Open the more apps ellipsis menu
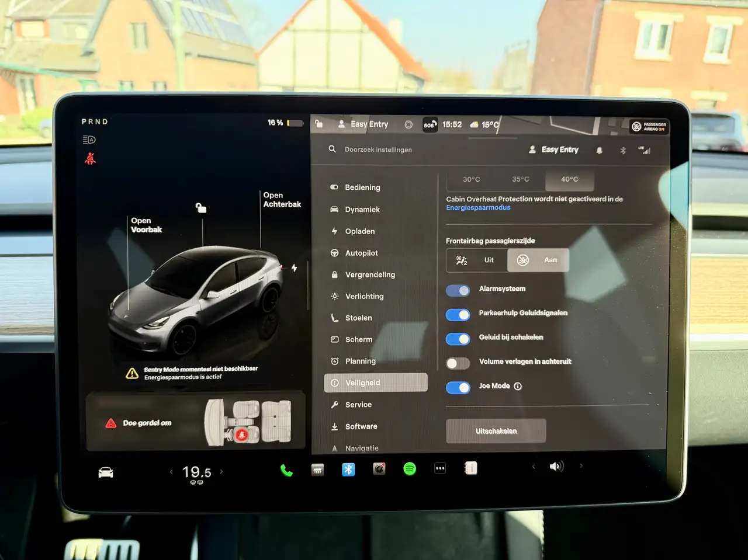This screenshot has height=560, width=748. pyautogui.click(x=440, y=468)
